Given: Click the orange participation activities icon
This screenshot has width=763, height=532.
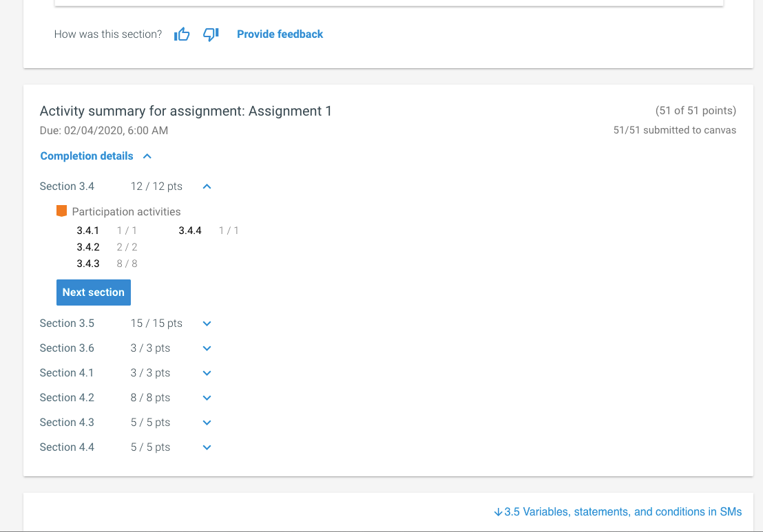Looking at the screenshot, I should 62,211.
